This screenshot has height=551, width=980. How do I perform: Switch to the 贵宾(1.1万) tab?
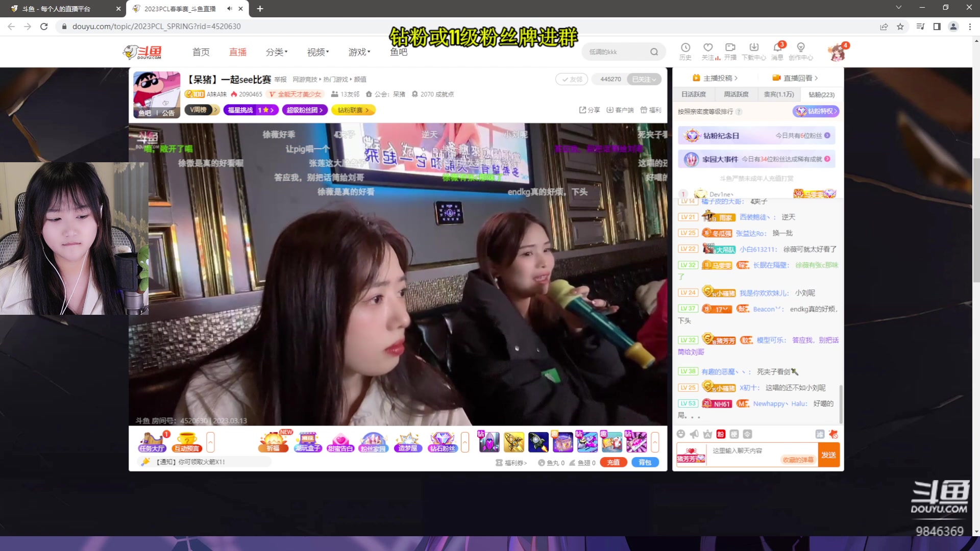pyautogui.click(x=779, y=94)
